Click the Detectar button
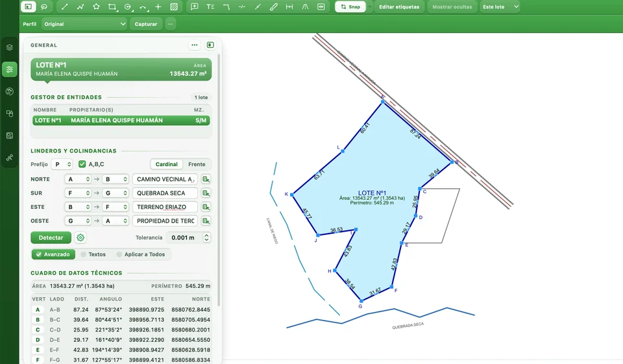623x364 pixels. (x=51, y=237)
